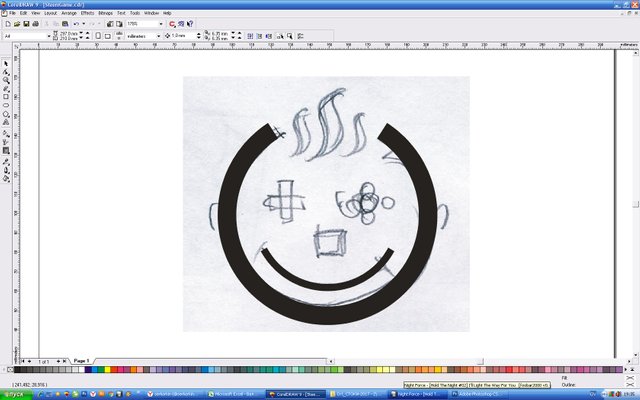Open the Fill tool flyout

6,178
